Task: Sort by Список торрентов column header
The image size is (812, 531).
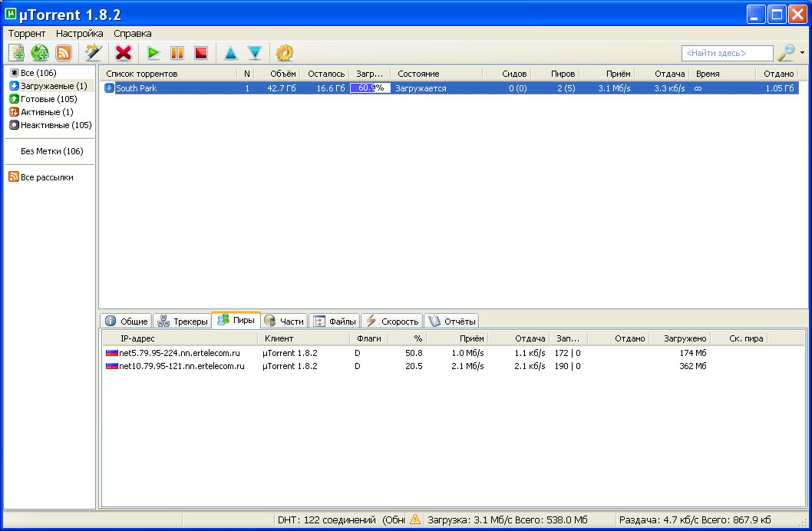Action: (x=168, y=74)
